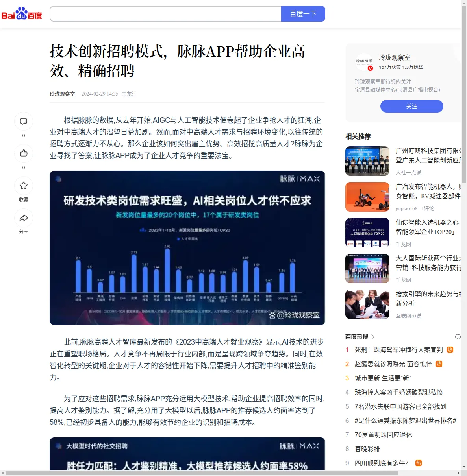Open hot search 城市更新 生活更"新"
467x476 pixels.
383,378
